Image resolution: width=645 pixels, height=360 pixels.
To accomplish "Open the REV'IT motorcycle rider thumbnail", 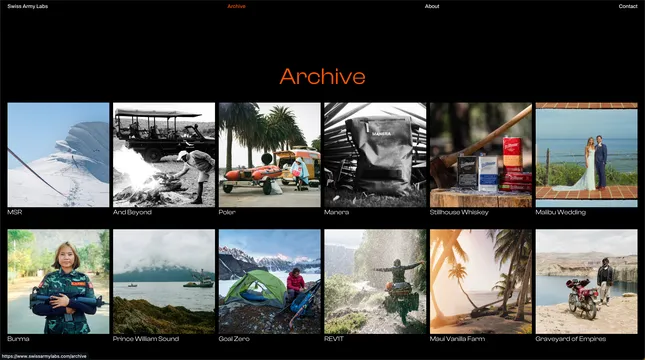I will click(375, 281).
